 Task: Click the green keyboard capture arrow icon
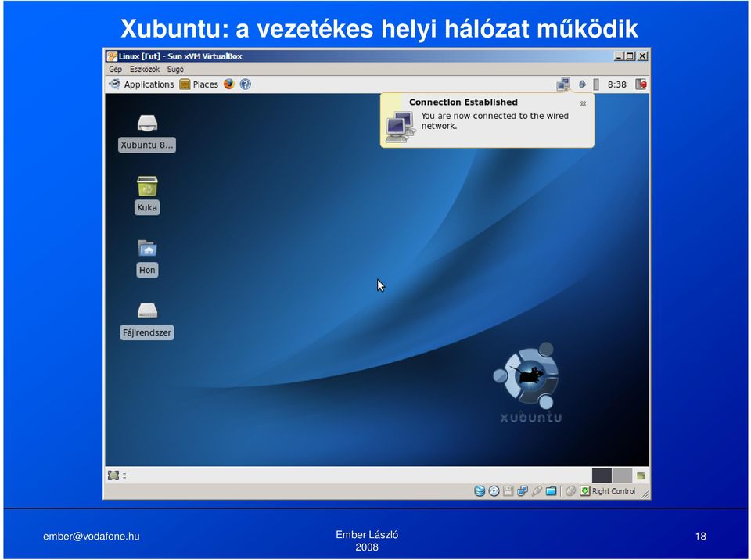(x=585, y=491)
